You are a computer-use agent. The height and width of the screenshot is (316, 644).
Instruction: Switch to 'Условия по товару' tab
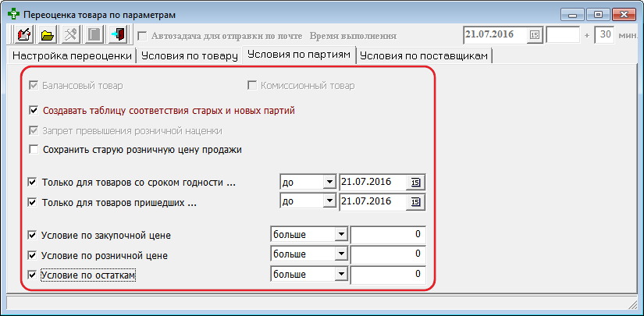[190, 56]
